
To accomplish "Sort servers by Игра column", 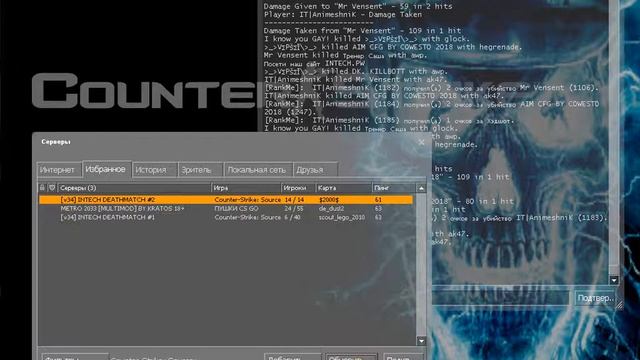I will (x=246, y=188).
